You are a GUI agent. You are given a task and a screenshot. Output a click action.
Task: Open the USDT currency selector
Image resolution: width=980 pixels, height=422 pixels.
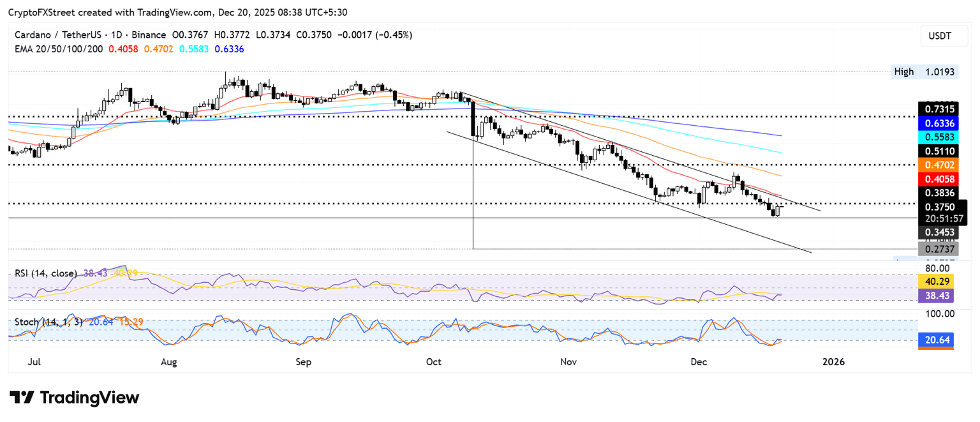click(x=940, y=36)
